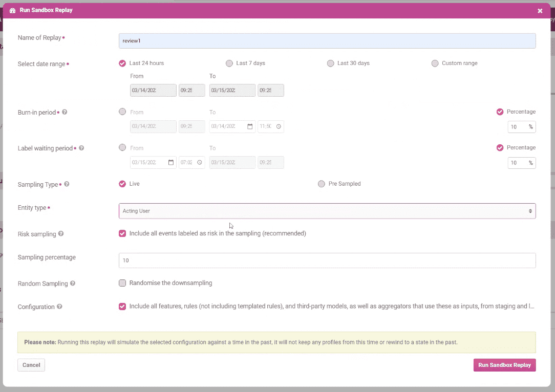
Task: Click Sampling Type help question mark icon
Action: 67,185
